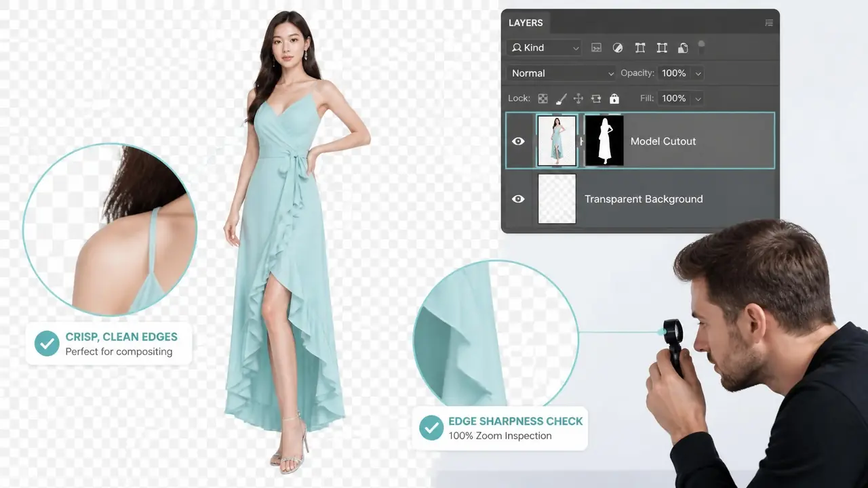Filter layers by pixel layers

(x=596, y=48)
